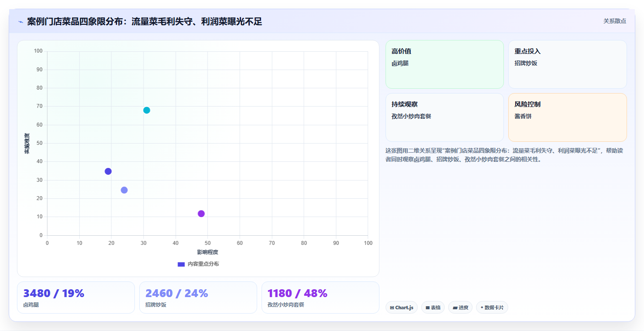Click the lightning icon beside the title
Viewport: 644px width, 331px height.
[x=21, y=22]
